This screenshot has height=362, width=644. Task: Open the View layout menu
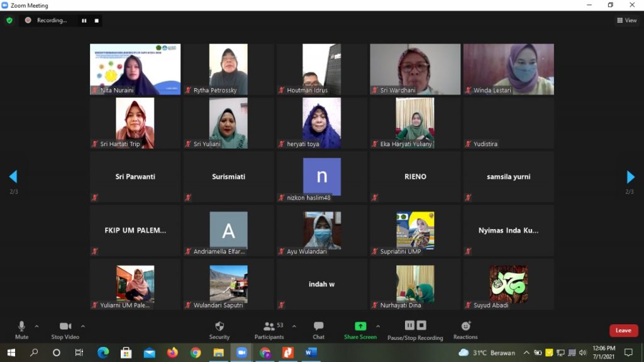627,20
